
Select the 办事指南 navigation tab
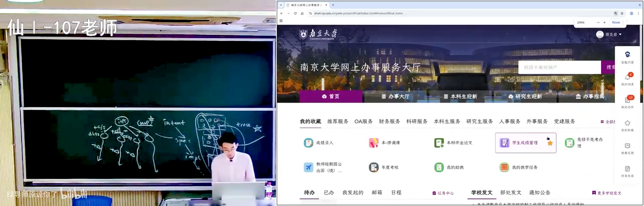[590, 96]
